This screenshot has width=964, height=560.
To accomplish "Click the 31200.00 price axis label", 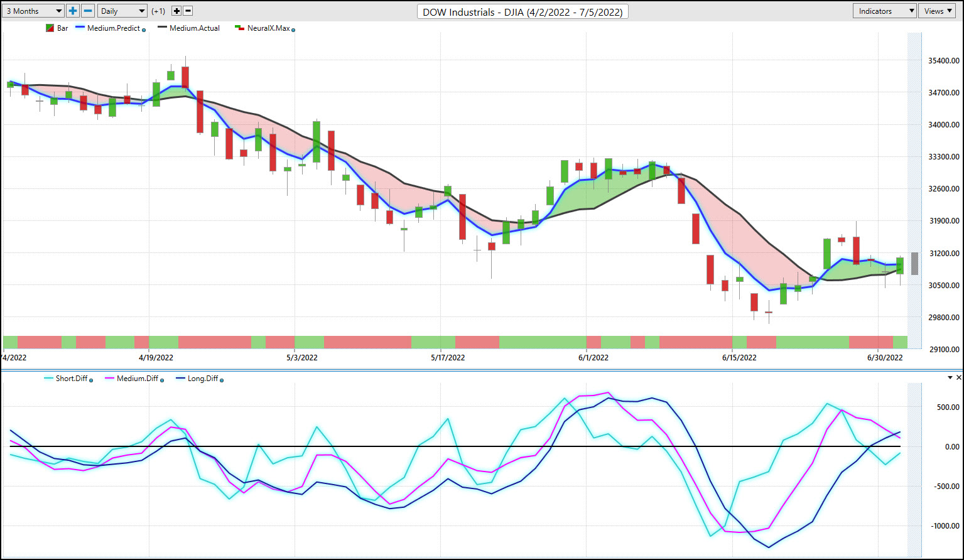I will pyautogui.click(x=943, y=254).
